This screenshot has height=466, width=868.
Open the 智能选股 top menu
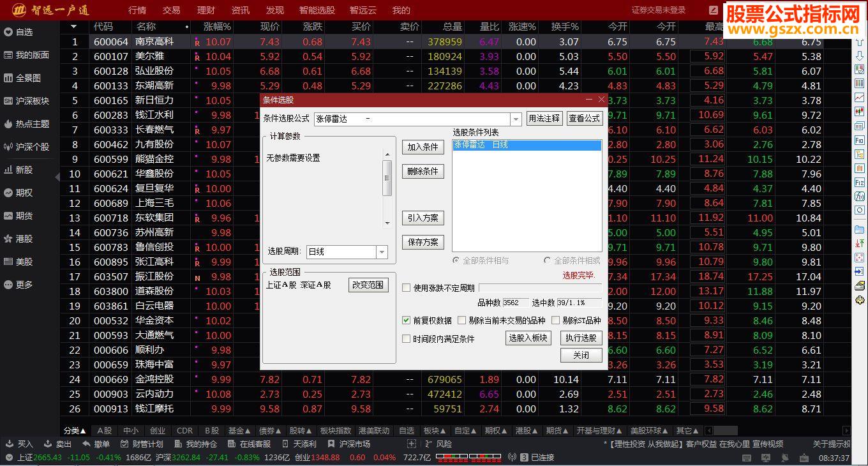click(317, 10)
